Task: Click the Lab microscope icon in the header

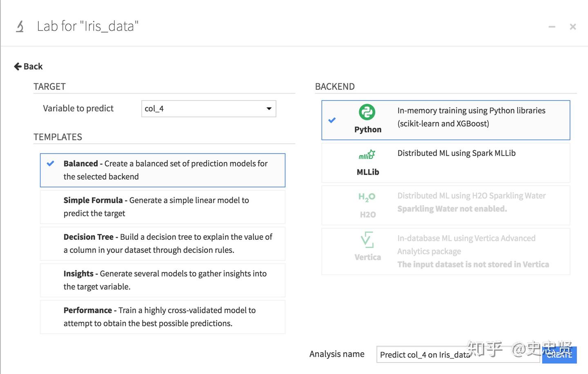Action: 20,27
